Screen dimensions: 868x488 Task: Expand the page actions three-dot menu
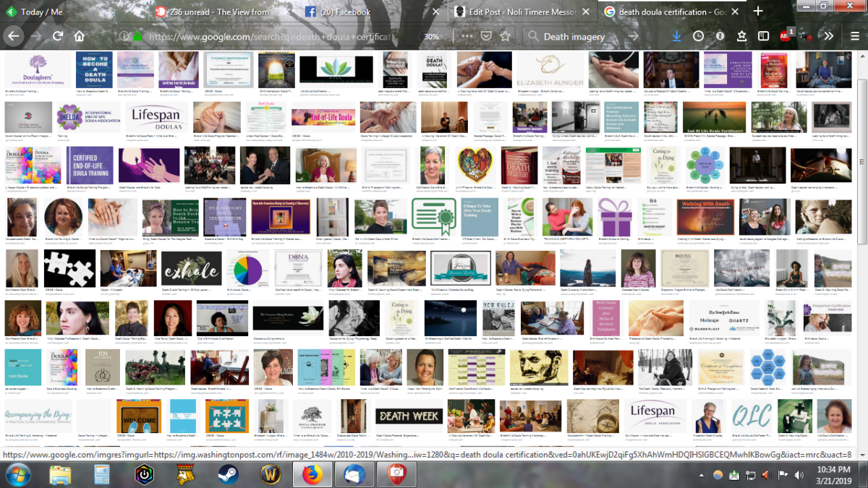[x=461, y=36]
